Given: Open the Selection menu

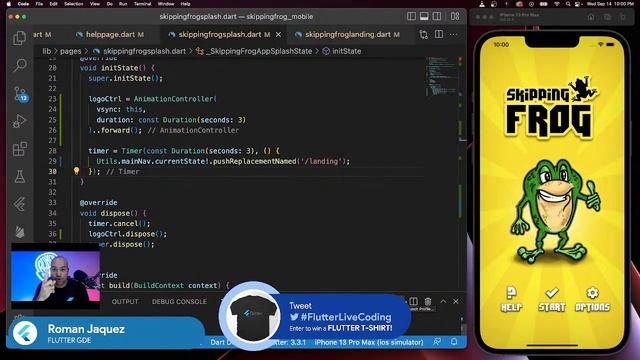Looking at the screenshot, I should 73,4.
